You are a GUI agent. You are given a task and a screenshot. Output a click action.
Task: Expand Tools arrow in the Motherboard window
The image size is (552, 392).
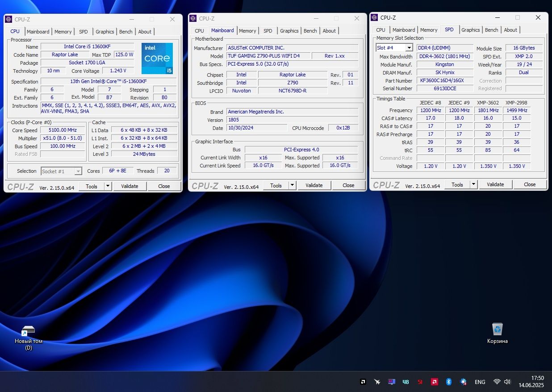[292, 185]
